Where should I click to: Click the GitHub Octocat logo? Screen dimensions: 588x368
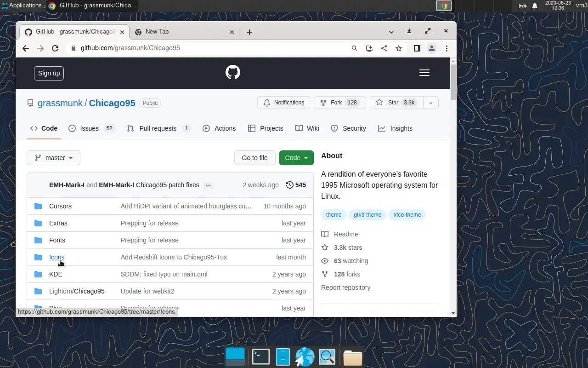tap(233, 73)
